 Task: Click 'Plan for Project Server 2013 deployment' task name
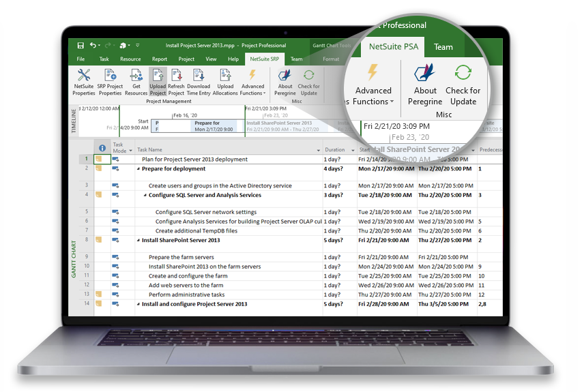coord(194,160)
